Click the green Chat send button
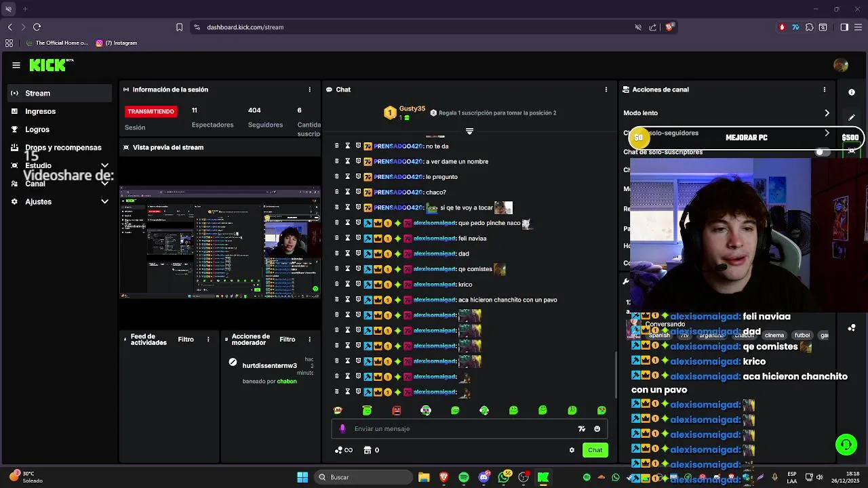Image resolution: width=868 pixels, height=488 pixels. coord(595,450)
